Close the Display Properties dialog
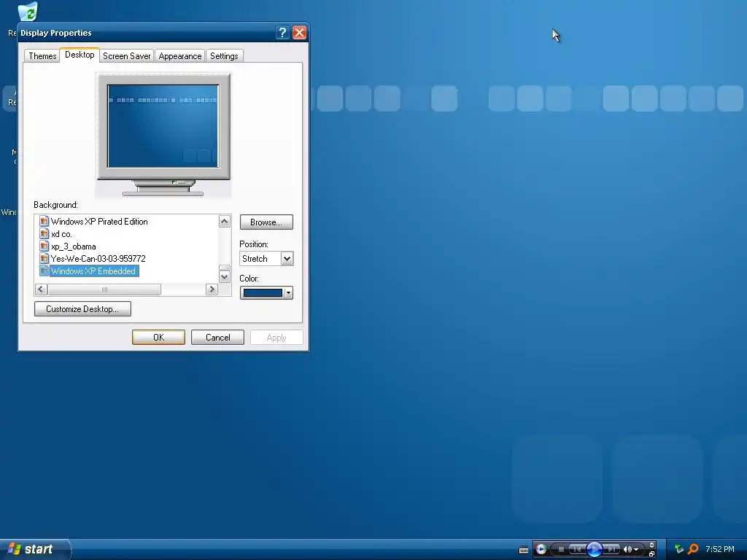This screenshot has height=560, width=747. (x=299, y=33)
